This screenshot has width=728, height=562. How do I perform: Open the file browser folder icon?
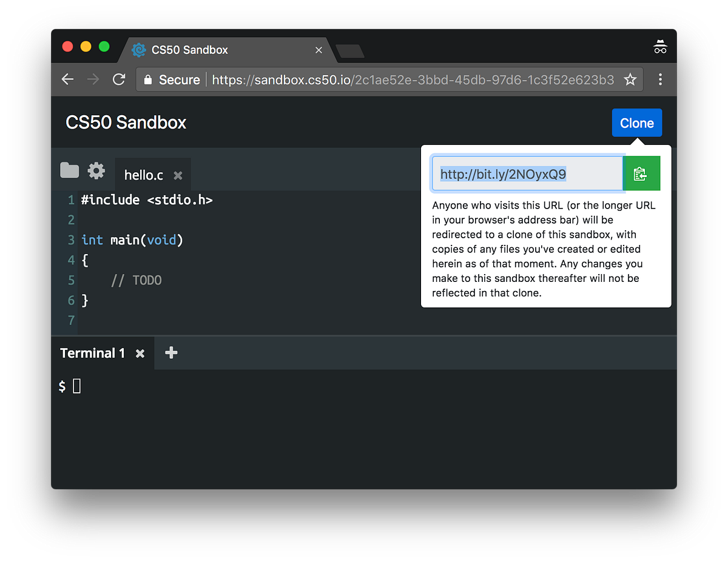[69, 170]
